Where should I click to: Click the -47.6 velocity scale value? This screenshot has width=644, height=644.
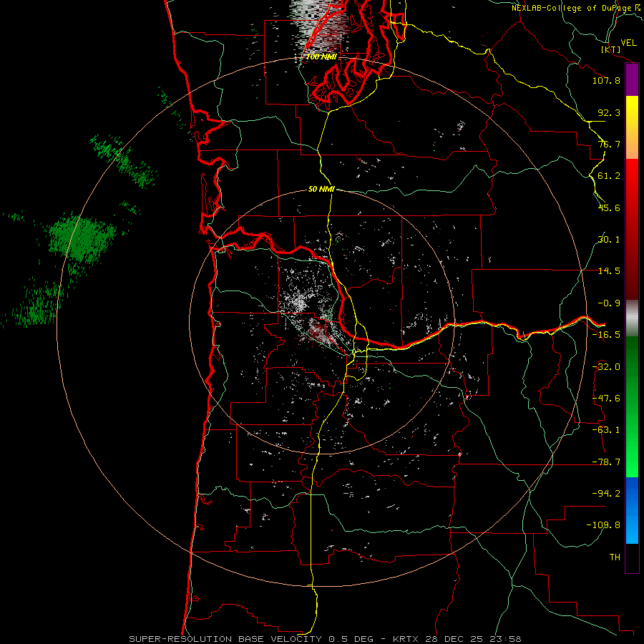click(x=606, y=399)
